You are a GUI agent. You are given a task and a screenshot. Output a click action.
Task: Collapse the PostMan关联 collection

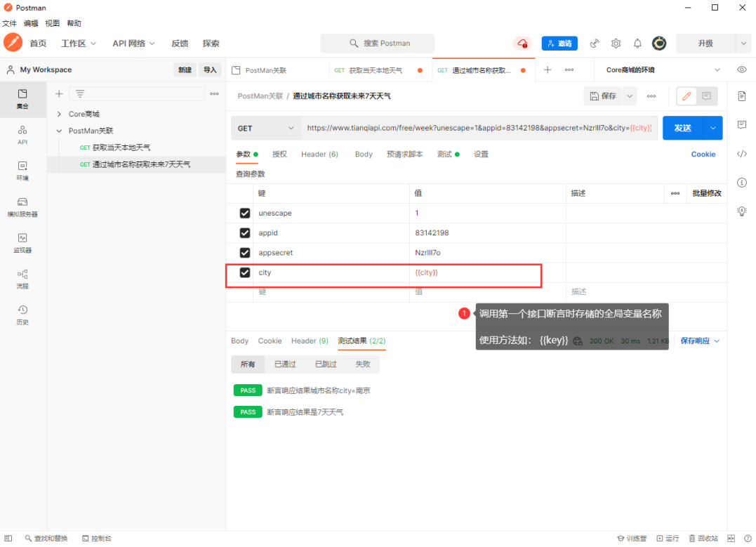59,131
